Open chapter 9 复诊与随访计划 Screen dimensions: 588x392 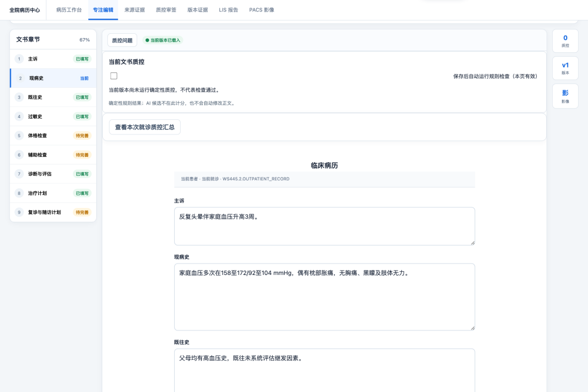(53, 212)
